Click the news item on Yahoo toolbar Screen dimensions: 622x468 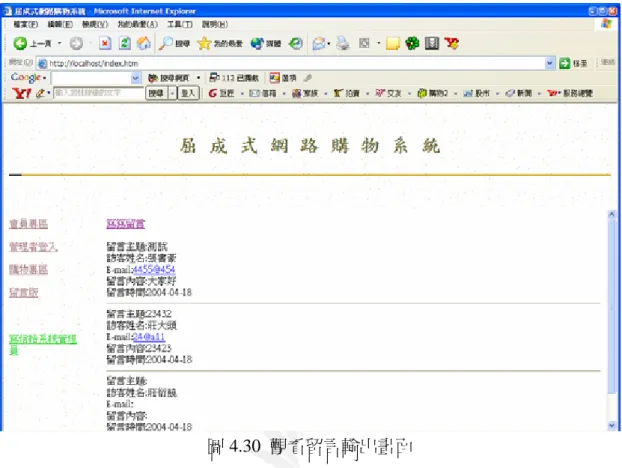[x=518, y=93]
